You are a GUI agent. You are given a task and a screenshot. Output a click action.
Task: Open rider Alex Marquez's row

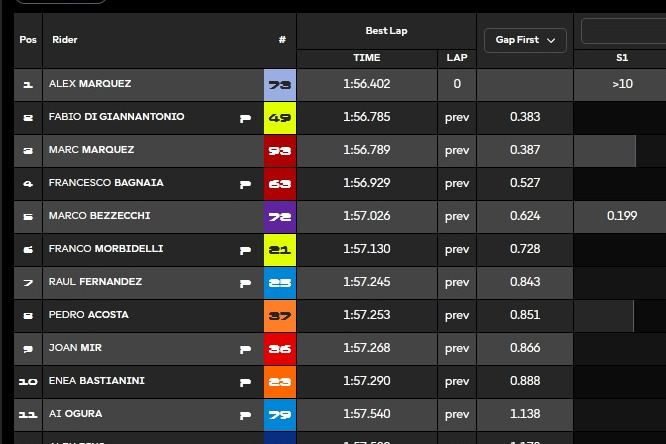coord(90,85)
